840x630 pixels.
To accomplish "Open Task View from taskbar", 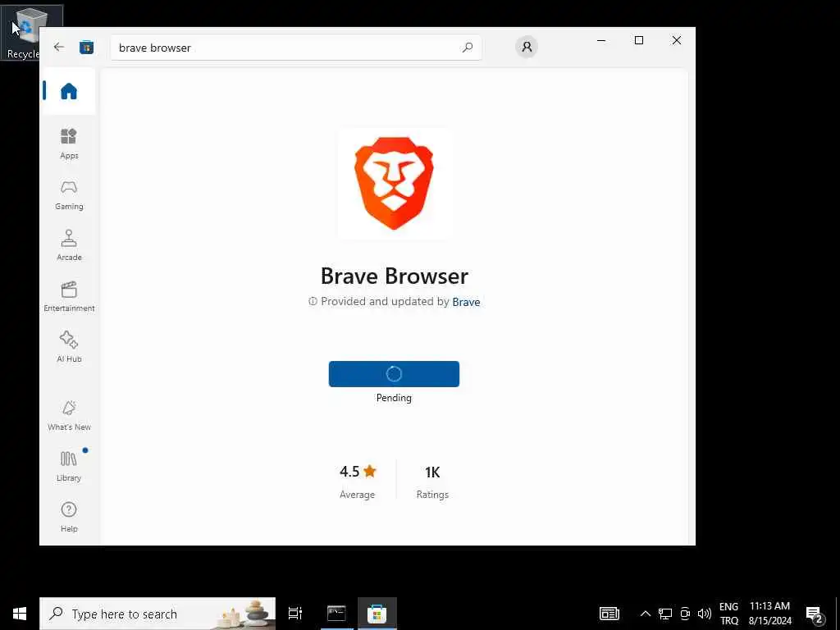I will (295, 614).
